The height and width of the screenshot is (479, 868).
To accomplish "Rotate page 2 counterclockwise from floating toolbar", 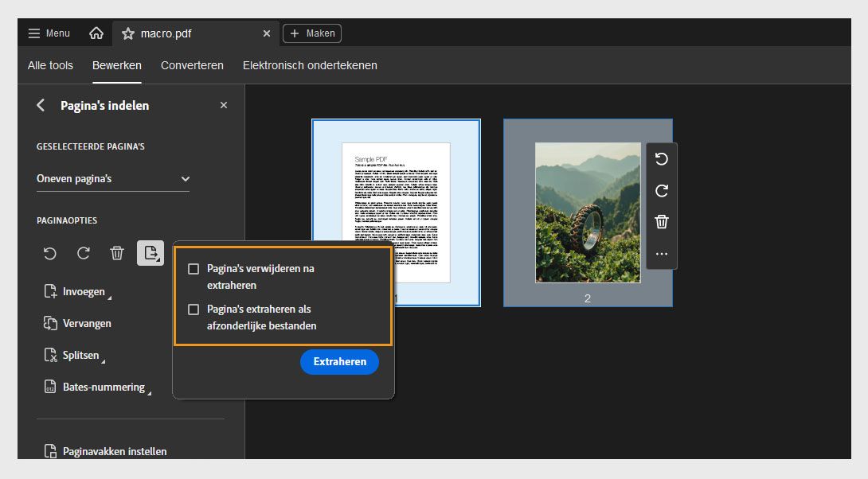I will 661,159.
